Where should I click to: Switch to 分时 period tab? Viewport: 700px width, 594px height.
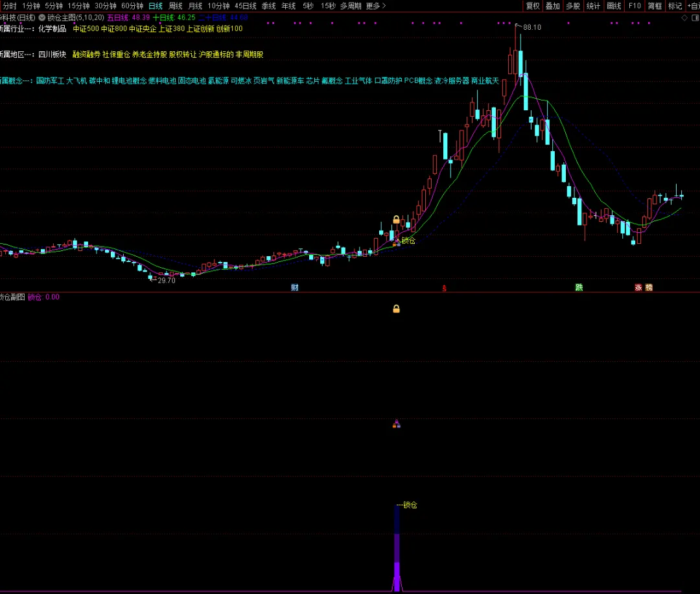click(9, 6)
